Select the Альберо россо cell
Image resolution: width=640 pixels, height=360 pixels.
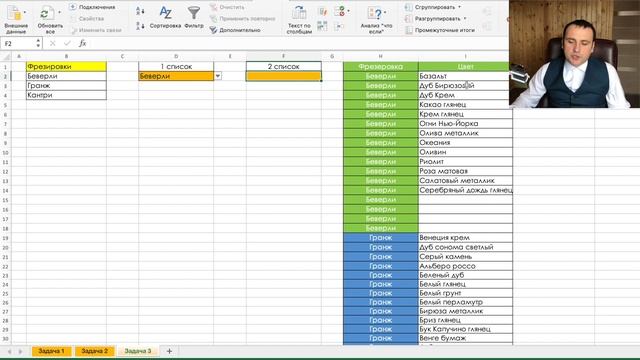[x=465, y=266]
